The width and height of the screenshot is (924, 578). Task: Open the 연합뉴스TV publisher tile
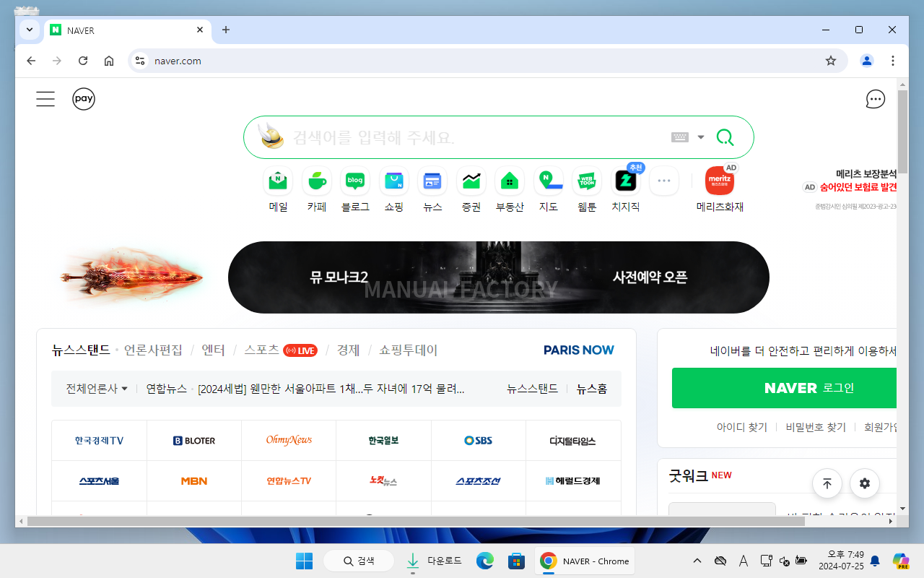pos(289,481)
